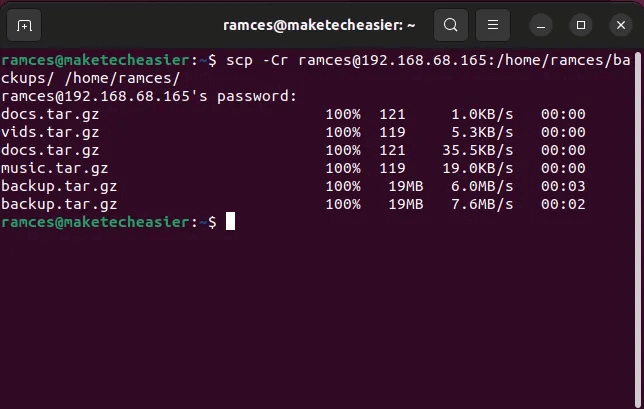644x409 pixels.
Task: Close the terminal window
Action: click(621, 25)
